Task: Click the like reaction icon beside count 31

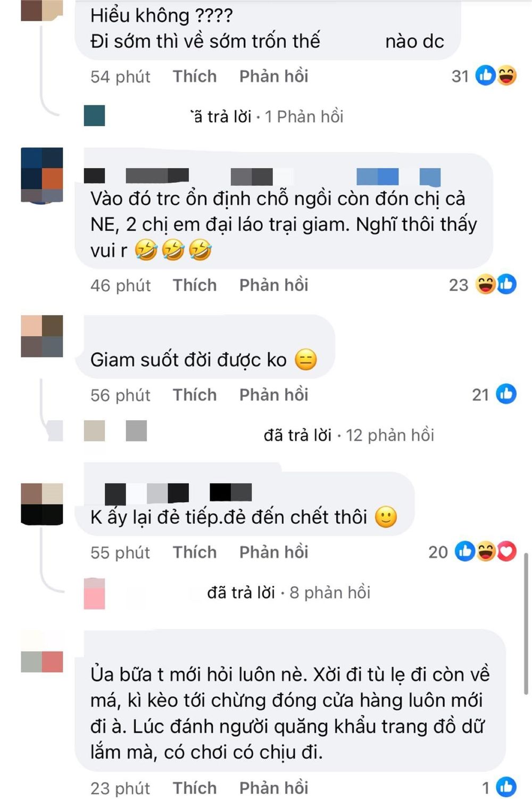Action: point(486,76)
